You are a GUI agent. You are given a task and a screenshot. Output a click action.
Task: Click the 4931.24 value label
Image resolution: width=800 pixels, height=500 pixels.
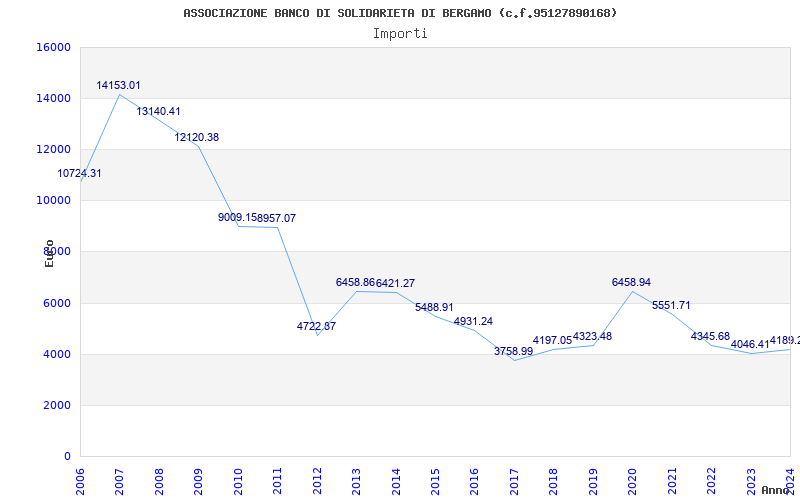[473, 321]
